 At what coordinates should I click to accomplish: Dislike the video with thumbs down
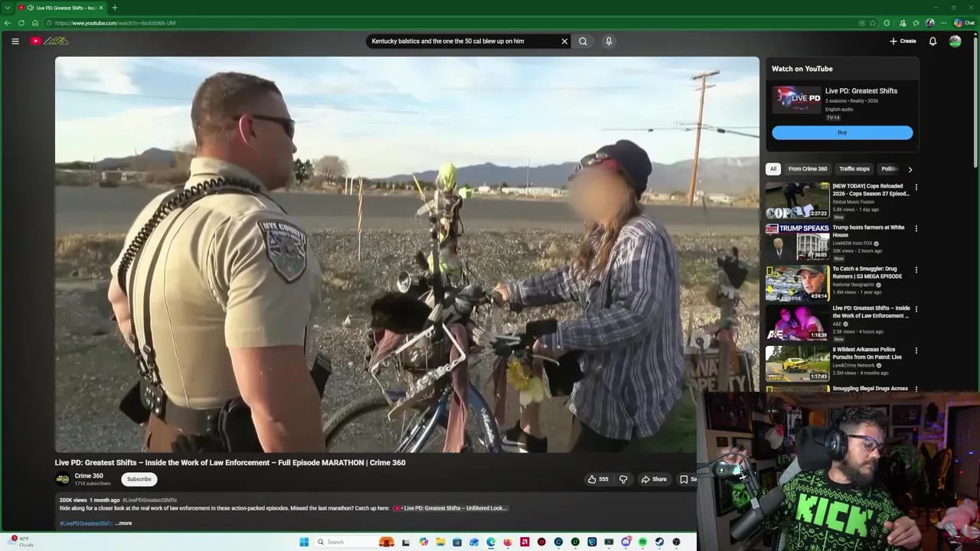[623, 479]
